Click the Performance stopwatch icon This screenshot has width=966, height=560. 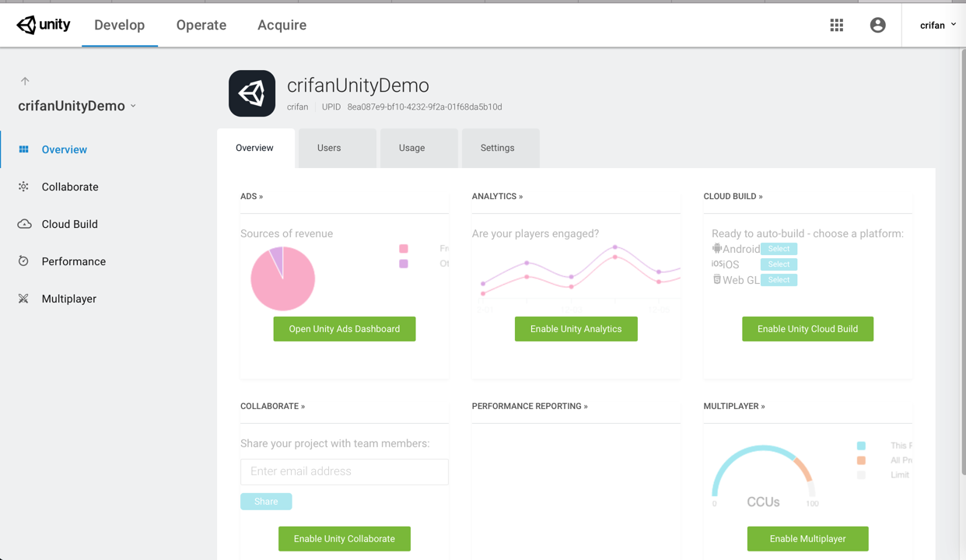click(24, 261)
